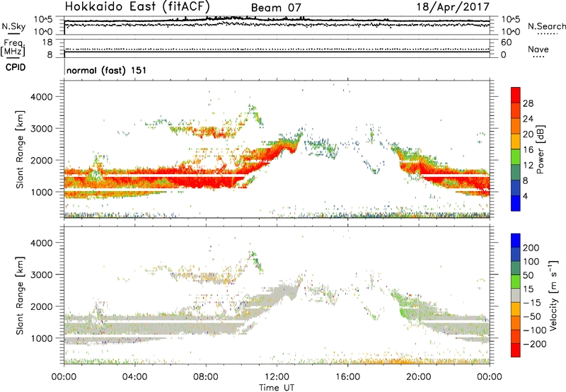Click the velocity panel 'Slant Range [km]' label
Viewport: 566px width, 392px height.
[x=20, y=296]
